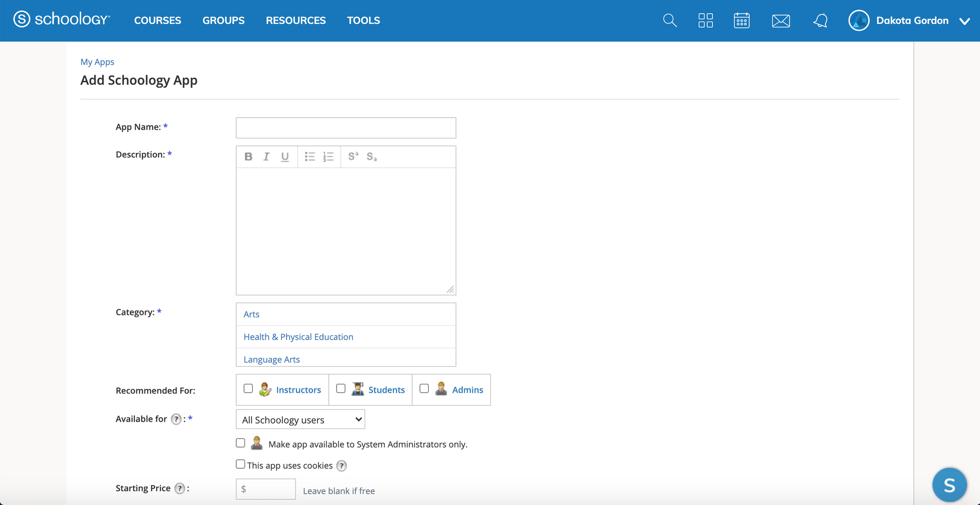Enable 'This app uses cookies'

[x=240, y=464]
